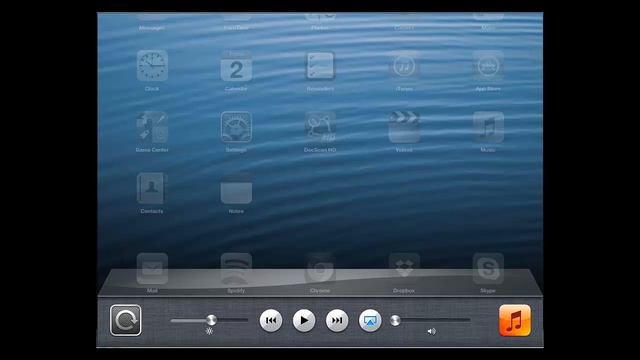Launch the Reminders app

point(320,66)
